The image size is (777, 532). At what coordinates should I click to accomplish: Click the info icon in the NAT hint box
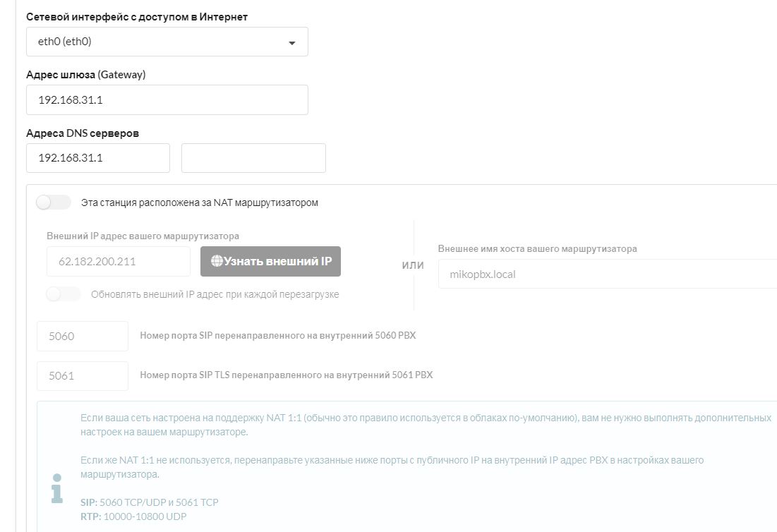[57, 488]
